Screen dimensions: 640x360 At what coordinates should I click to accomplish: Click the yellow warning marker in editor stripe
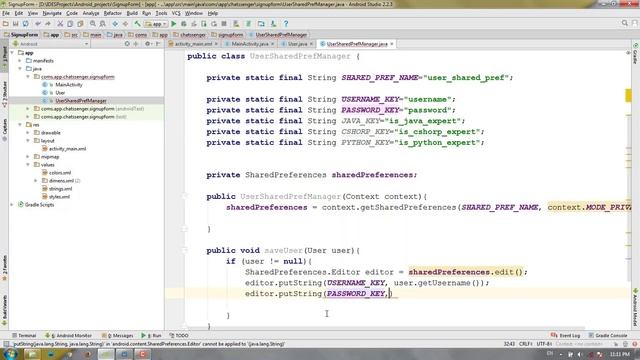pos(628,96)
